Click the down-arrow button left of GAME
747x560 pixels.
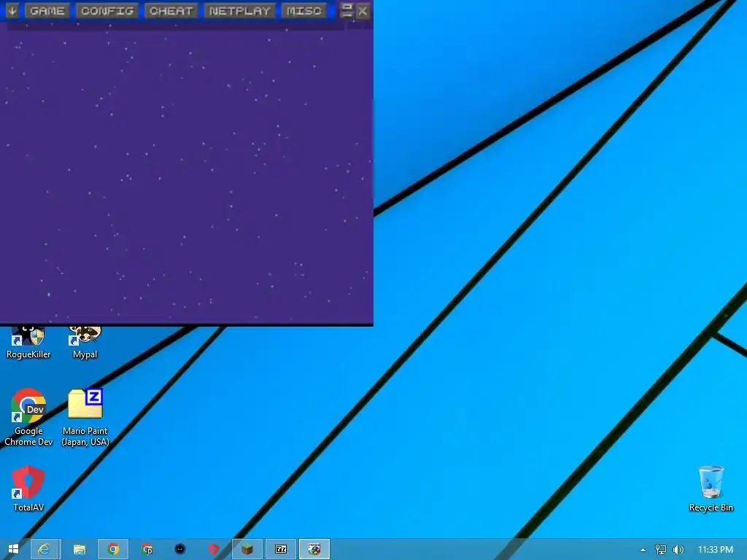(12, 11)
